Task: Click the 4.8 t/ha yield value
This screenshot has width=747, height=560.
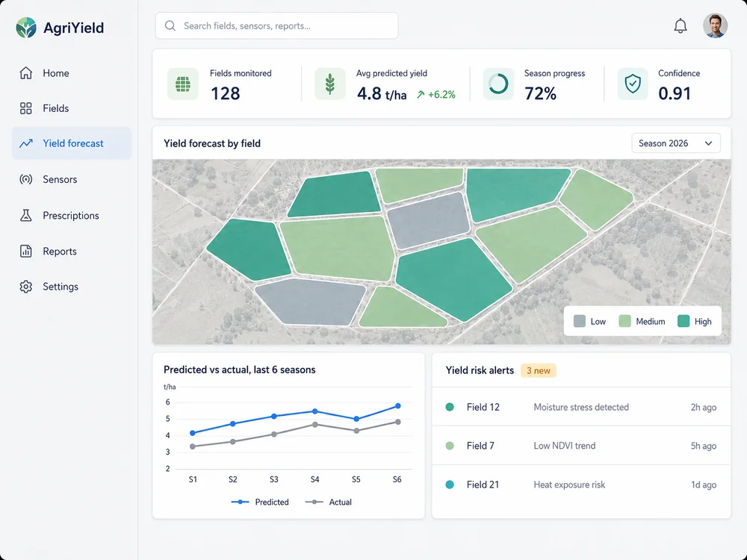Action: pos(382,93)
